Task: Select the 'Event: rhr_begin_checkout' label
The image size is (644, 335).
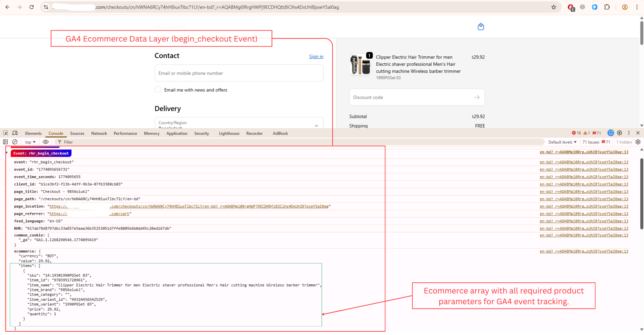Action: coord(41,153)
